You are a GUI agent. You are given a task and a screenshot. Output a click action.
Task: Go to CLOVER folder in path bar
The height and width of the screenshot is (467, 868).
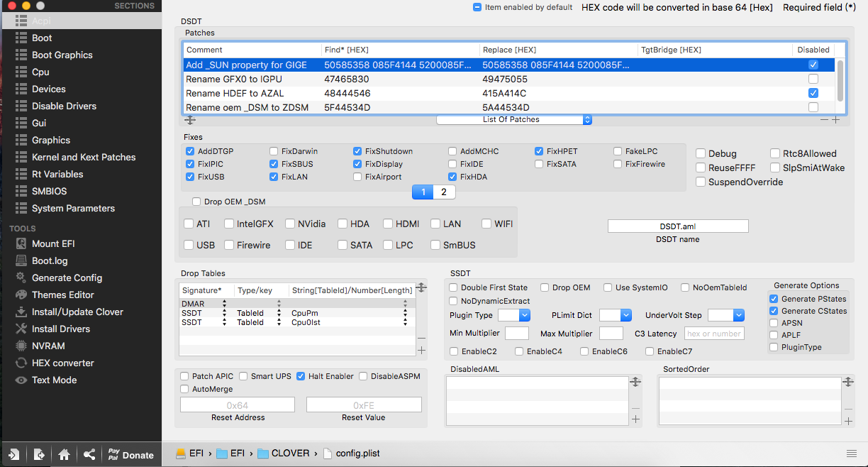coord(284,454)
